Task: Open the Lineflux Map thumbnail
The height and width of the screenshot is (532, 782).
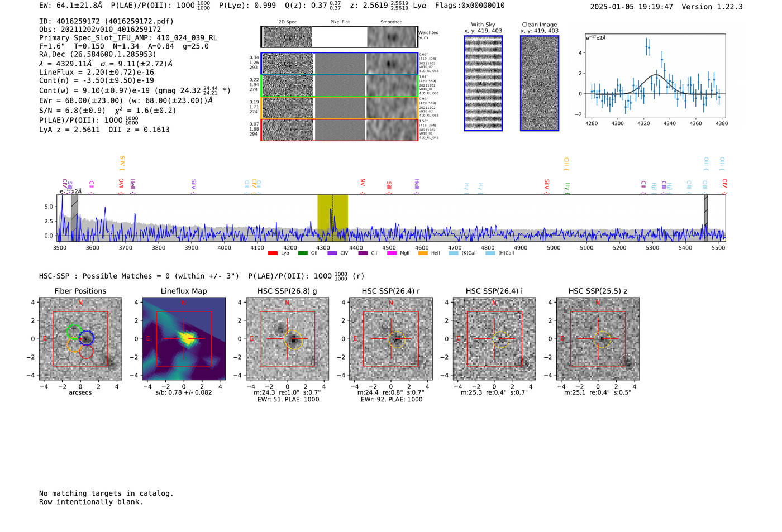Action: pos(184,339)
